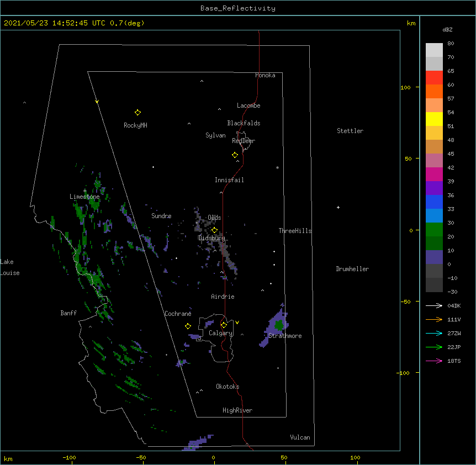This screenshot has height=465, width=476.
Task: Click the white 04DK arrow legend icon
Action: (434, 305)
